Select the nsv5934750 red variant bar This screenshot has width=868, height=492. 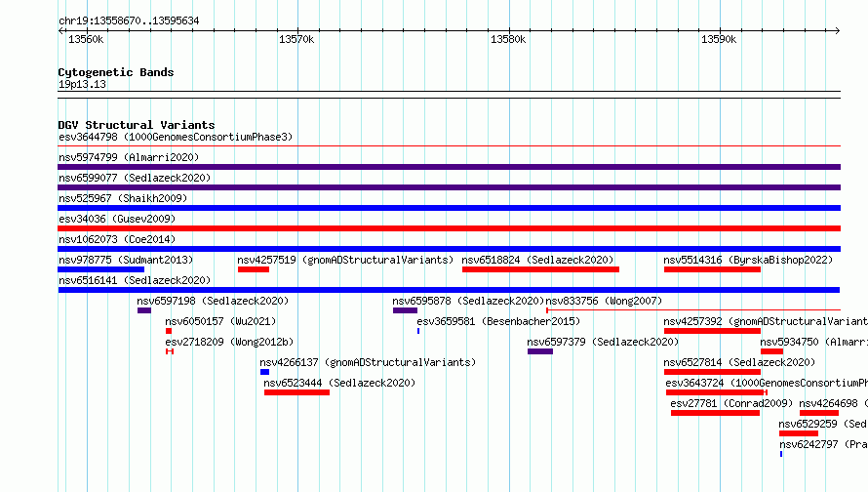tap(771, 351)
